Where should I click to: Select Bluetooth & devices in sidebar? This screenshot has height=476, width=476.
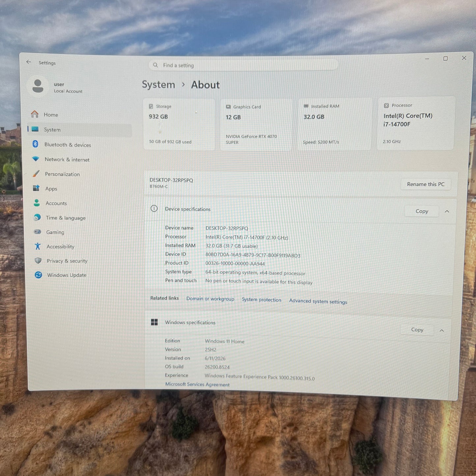tap(80, 145)
